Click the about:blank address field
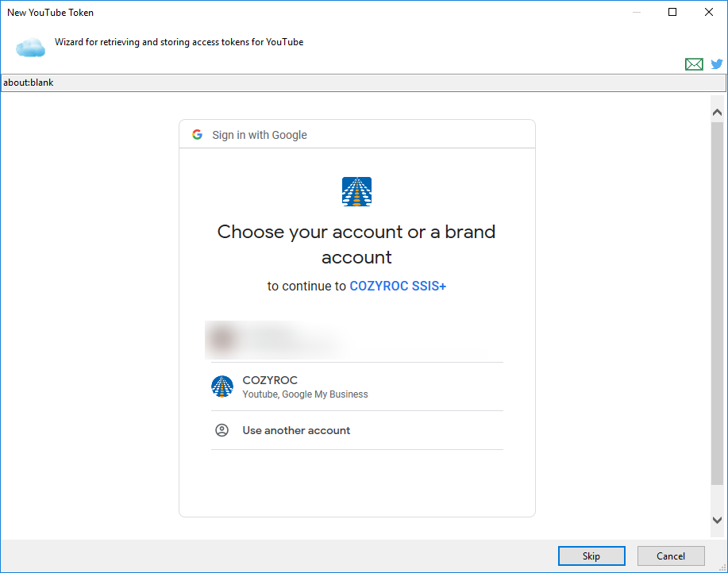Image resolution: width=728 pixels, height=573 pixels. [364, 83]
